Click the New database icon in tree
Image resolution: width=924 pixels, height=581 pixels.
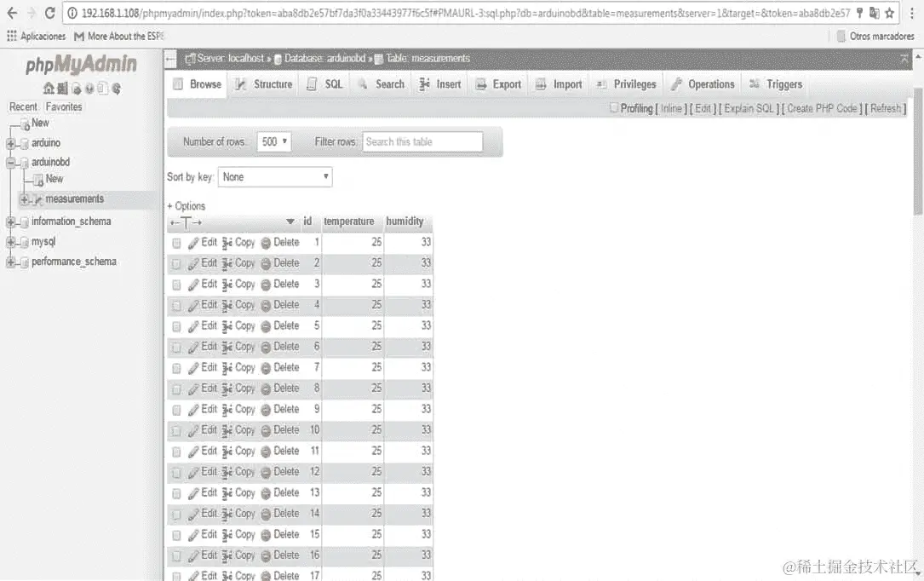coord(26,124)
